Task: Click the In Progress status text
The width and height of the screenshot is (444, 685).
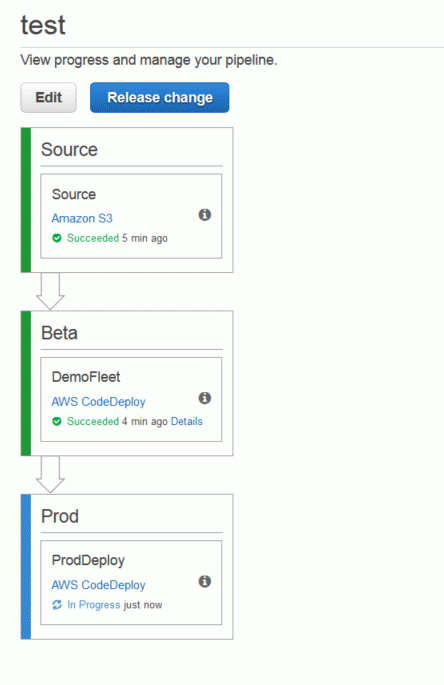Action: (94, 605)
